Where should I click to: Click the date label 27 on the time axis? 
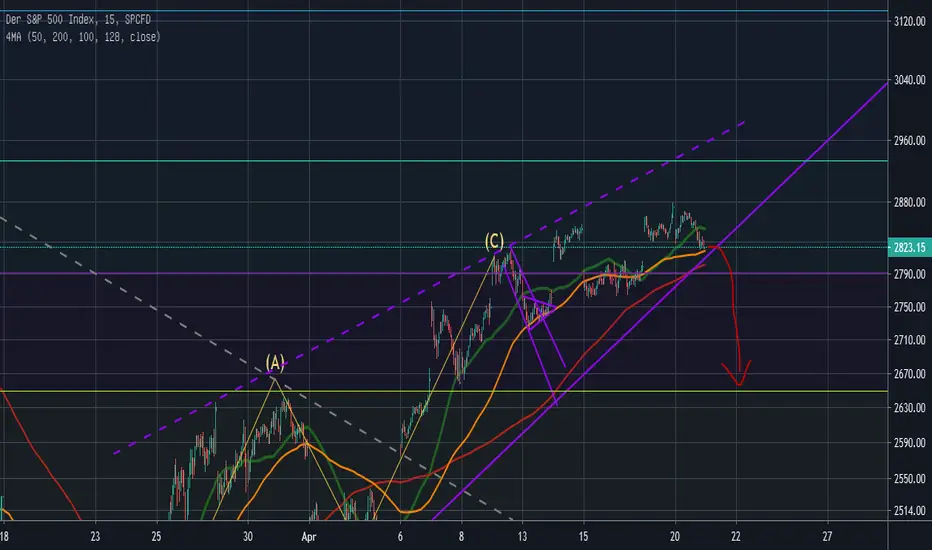point(827,536)
